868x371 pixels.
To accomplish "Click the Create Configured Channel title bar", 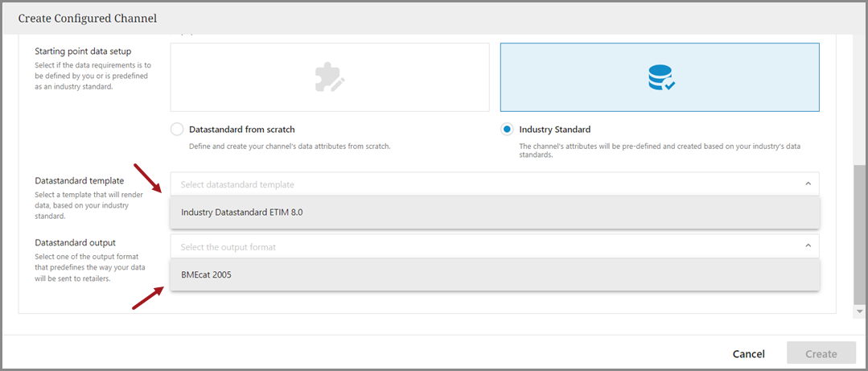I will point(88,18).
